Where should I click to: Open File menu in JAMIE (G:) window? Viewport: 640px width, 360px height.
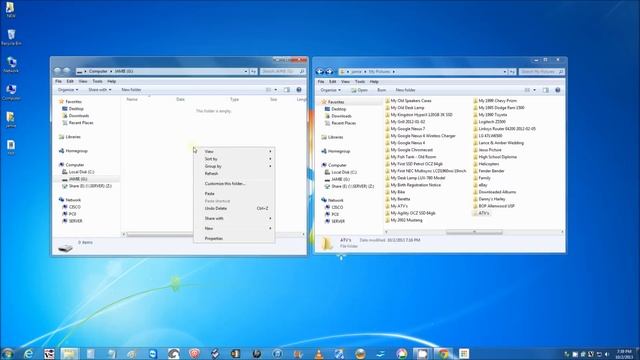click(58, 81)
